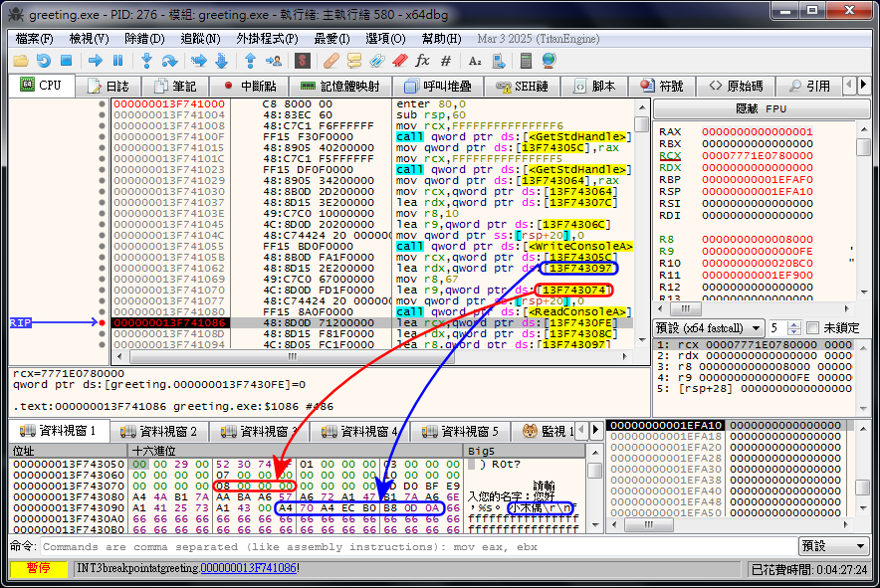Screen dimensions: 880x588
Task: Open the 除錯(D) menu
Action: 144,38
